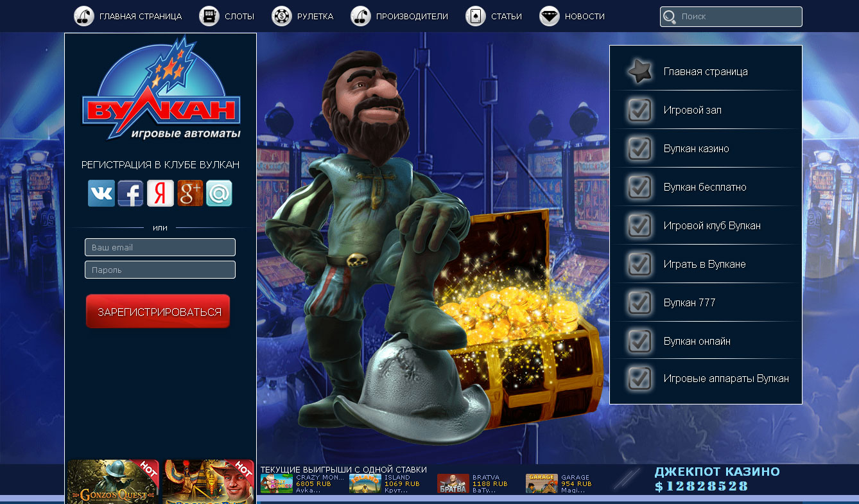Open the Вулкан бесплатно link
The width and height of the screenshot is (859, 504).
[x=705, y=187]
